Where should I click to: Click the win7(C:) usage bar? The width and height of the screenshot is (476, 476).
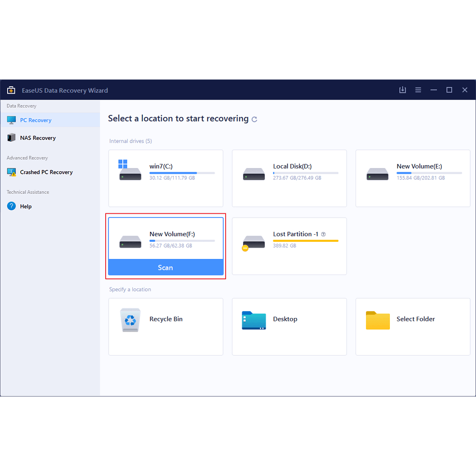click(x=182, y=173)
